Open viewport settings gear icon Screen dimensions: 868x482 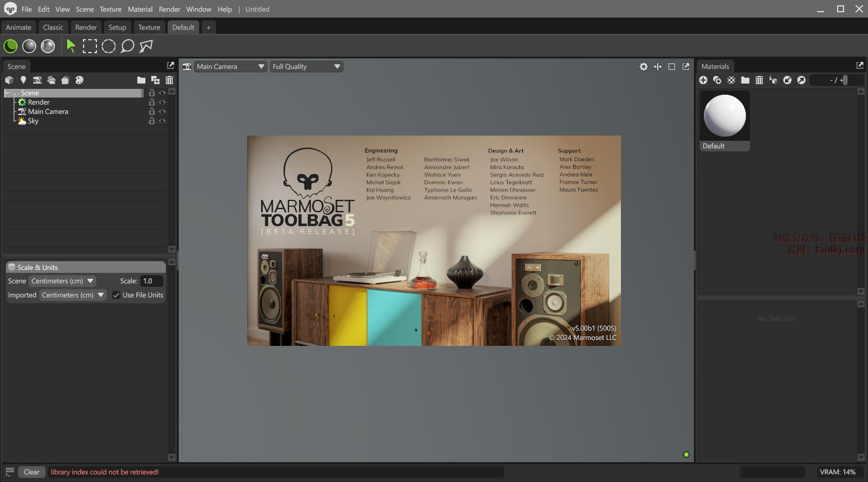pos(644,67)
